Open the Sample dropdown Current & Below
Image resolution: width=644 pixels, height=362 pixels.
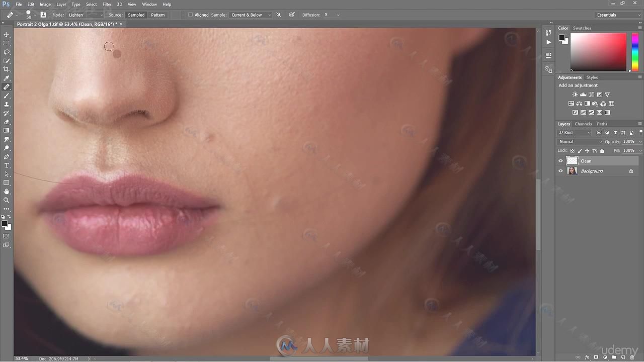point(251,15)
